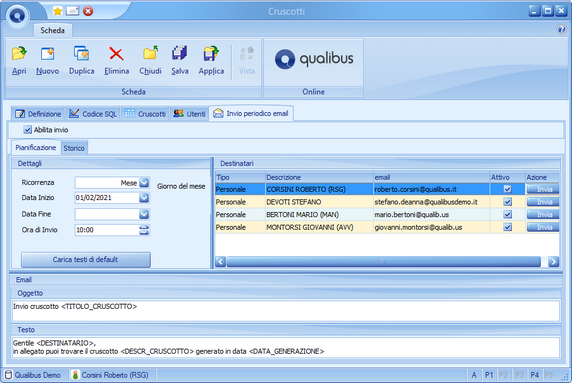572x383 pixels.
Task: Toggle Attivo for MONTORSI GIOVANNI (AVV)
Action: tap(507, 227)
